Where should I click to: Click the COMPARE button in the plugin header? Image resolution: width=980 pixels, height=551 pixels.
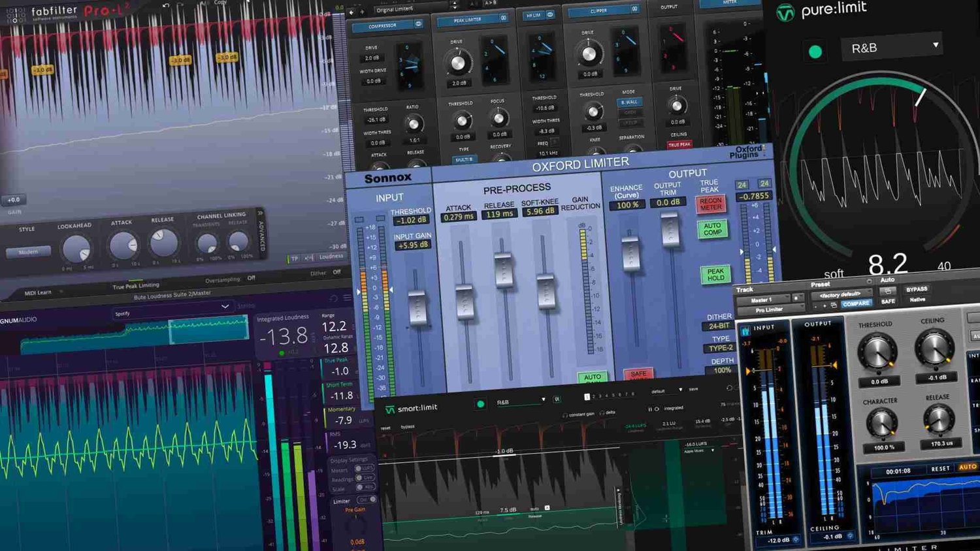[856, 304]
